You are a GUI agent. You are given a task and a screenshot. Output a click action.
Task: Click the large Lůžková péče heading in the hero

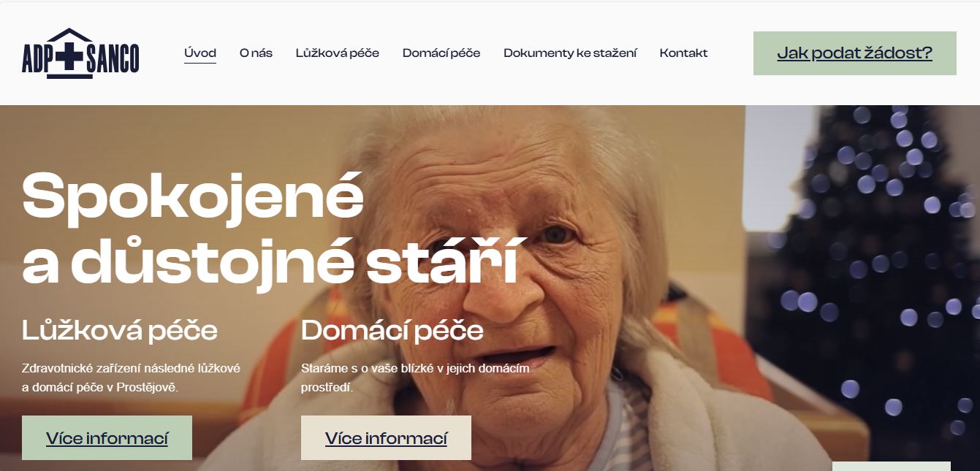coord(120,331)
